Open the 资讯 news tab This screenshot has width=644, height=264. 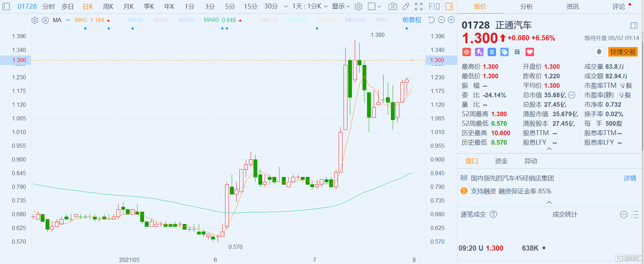[x=572, y=7]
